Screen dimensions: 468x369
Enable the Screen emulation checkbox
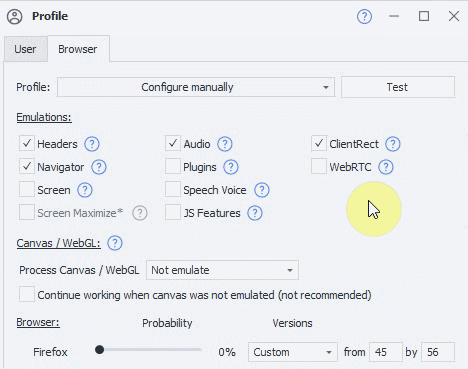[x=27, y=189]
